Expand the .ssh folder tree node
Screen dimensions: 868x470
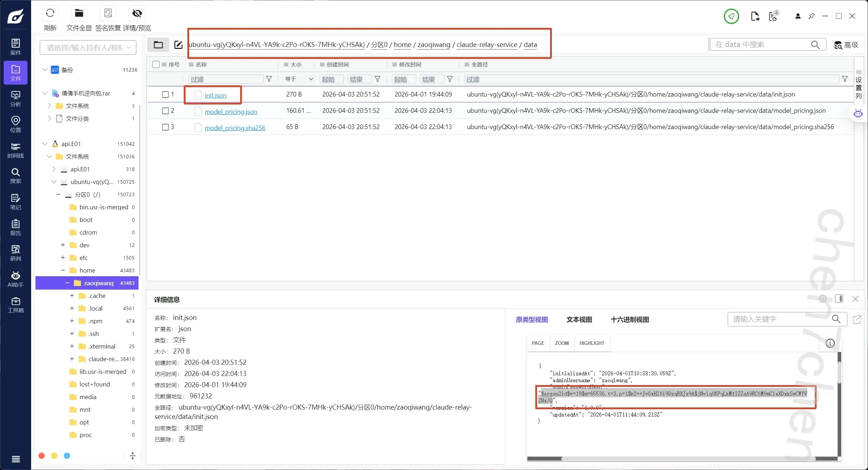click(x=72, y=333)
